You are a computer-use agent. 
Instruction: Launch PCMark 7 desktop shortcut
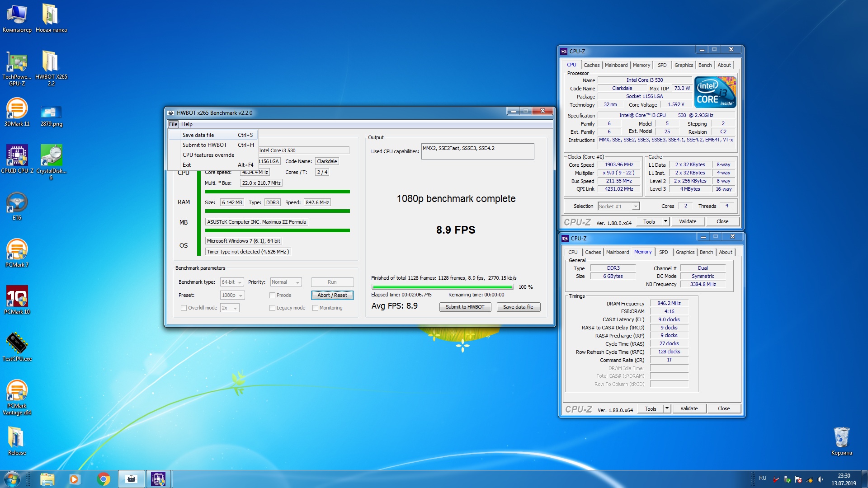coord(17,253)
